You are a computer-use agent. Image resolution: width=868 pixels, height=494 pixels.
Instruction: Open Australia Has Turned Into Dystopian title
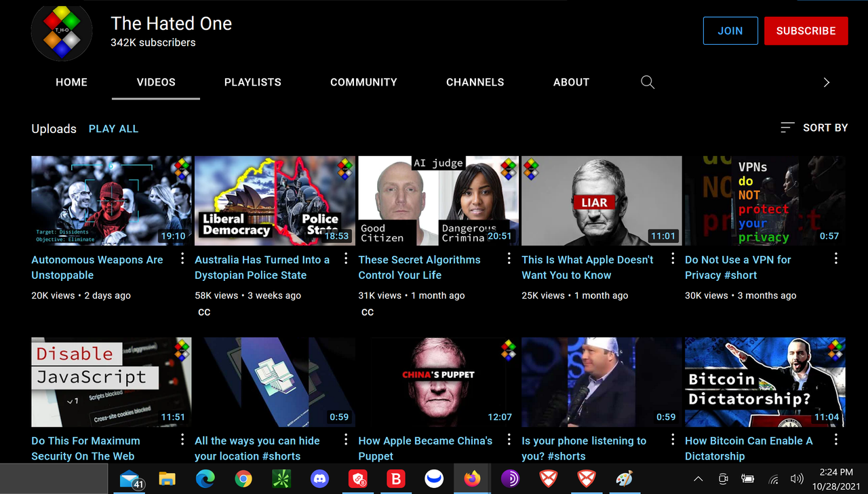coord(262,267)
